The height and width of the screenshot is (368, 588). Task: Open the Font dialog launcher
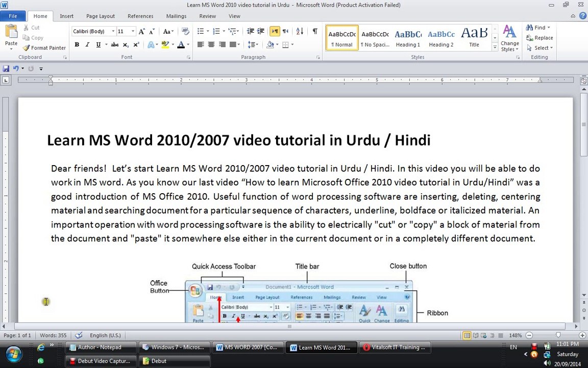pos(188,57)
